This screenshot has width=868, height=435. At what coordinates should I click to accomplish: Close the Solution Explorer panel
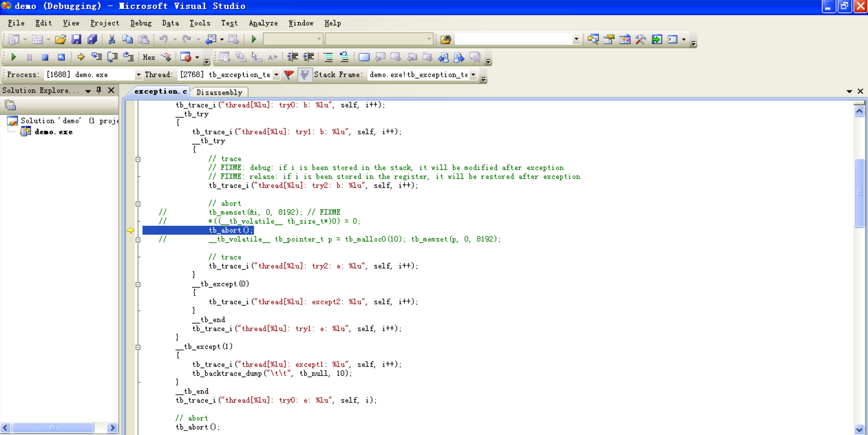pos(112,90)
